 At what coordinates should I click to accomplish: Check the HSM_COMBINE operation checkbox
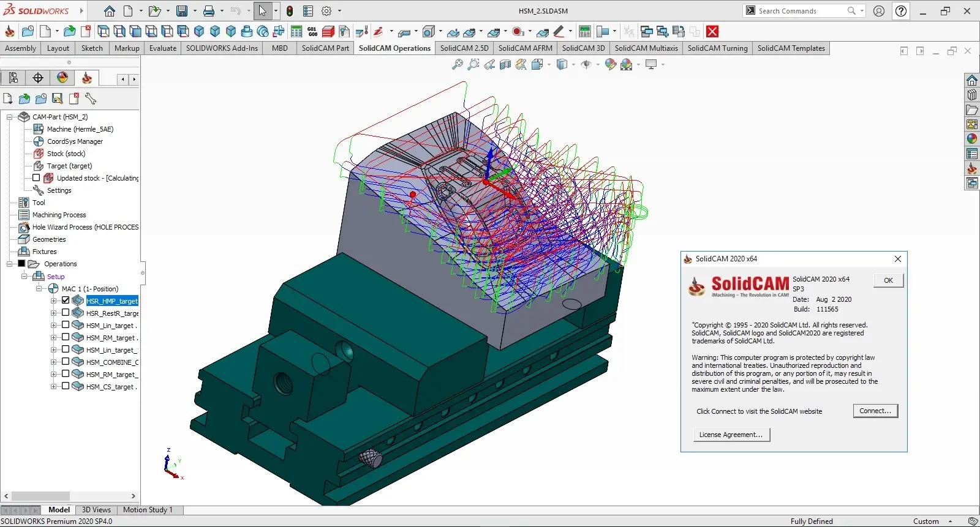[66, 362]
